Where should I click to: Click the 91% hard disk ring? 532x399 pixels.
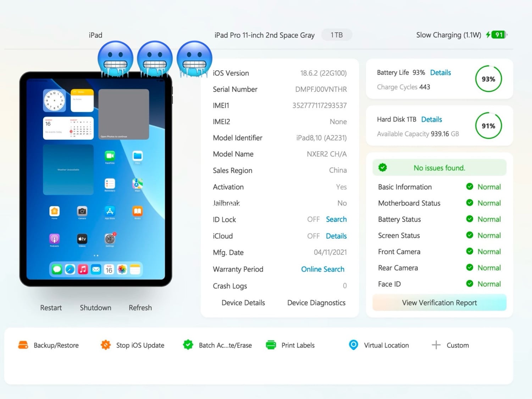[488, 126]
